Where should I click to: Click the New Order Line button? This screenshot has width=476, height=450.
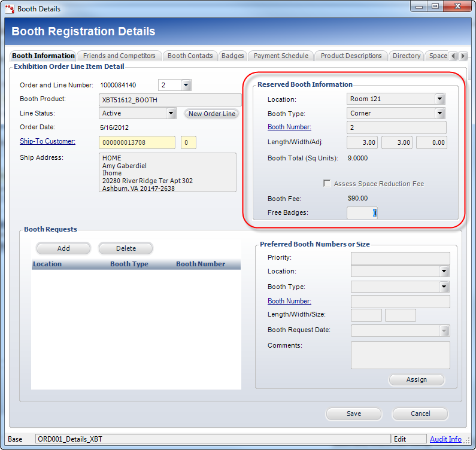point(212,114)
